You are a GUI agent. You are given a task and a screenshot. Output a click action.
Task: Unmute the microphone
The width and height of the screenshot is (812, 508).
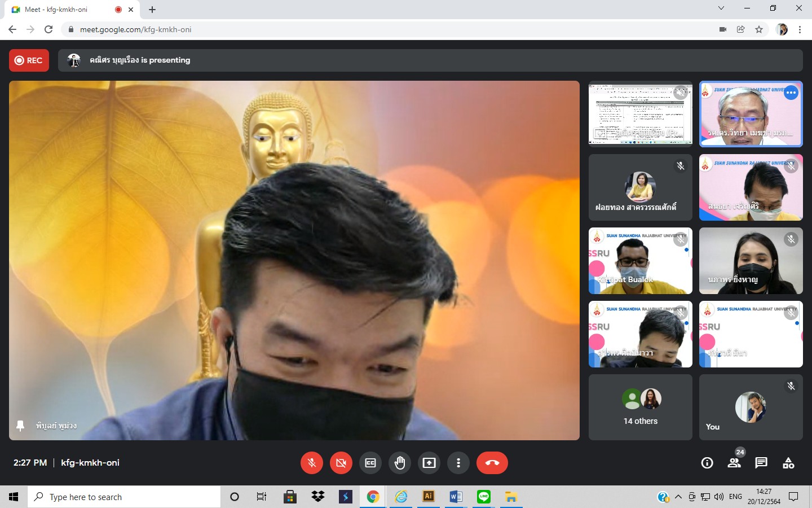tap(312, 463)
